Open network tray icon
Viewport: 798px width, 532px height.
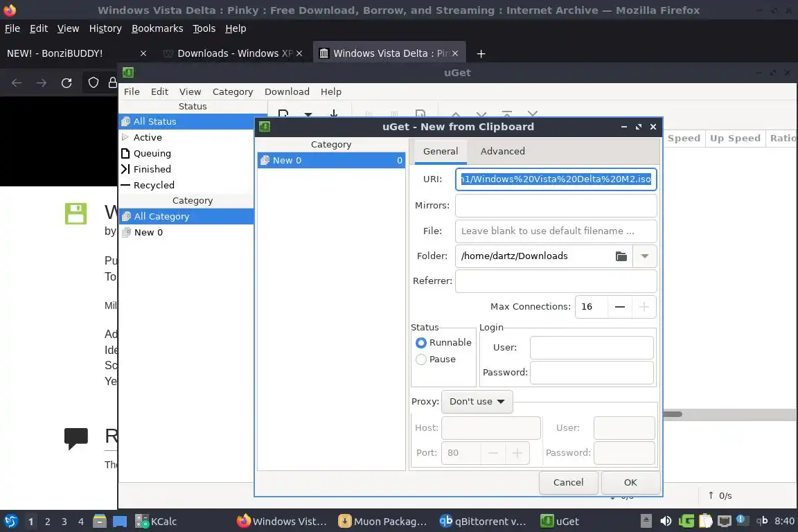pyautogui.click(x=724, y=521)
